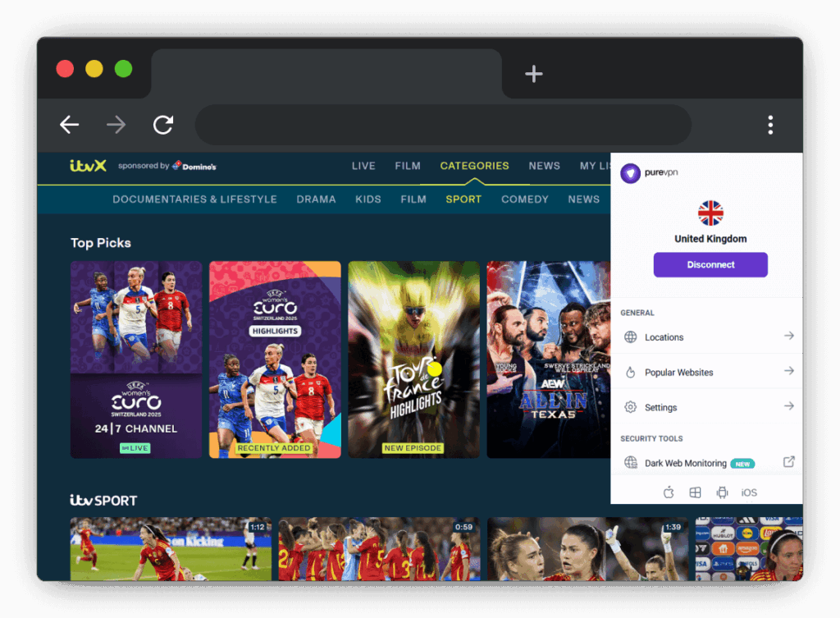Click the Settings gear icon
Image resolution: width=840 pixels, height=618 pixels.
point(631,407)
